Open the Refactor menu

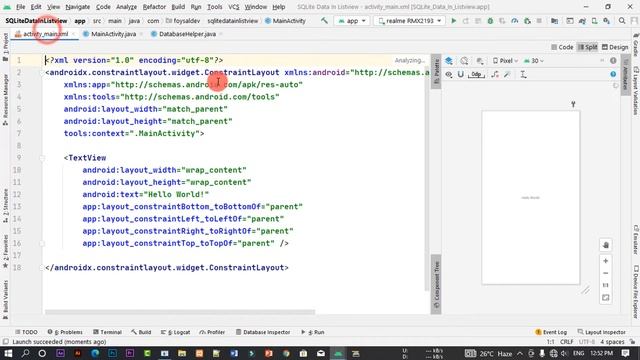tap(154, 7)
